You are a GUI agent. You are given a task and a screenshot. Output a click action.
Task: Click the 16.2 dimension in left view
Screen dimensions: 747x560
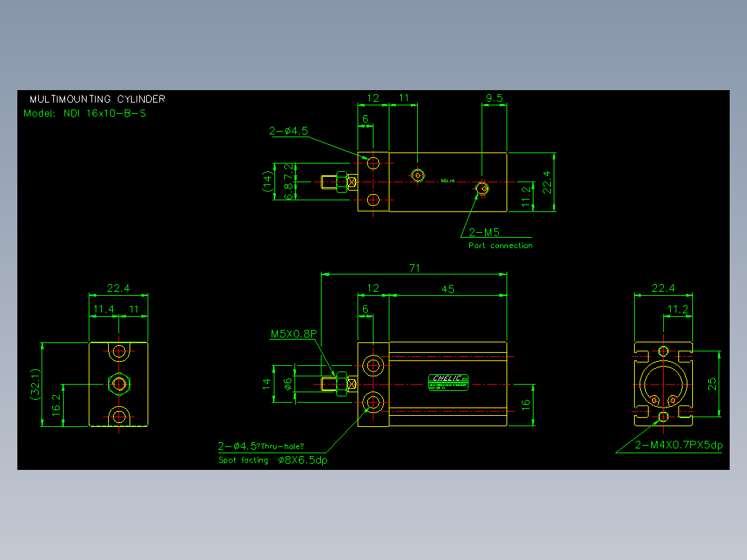point(56,405)
